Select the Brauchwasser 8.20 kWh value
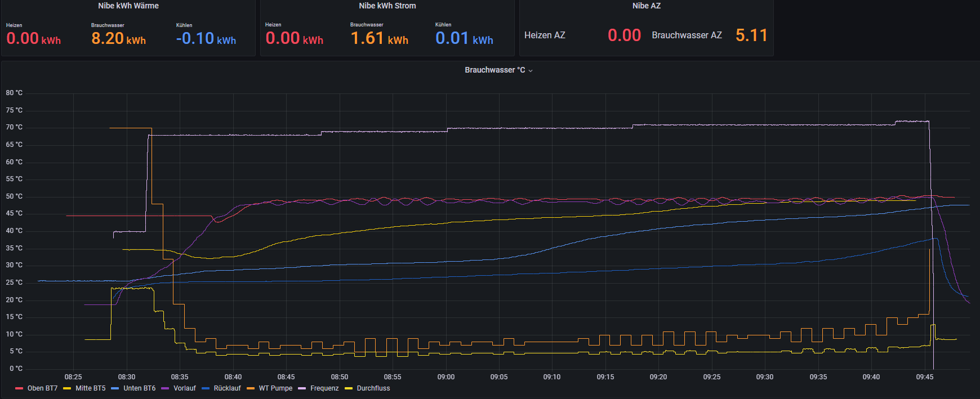Viewport: 980px width, 399px height. tap(118, 38)
